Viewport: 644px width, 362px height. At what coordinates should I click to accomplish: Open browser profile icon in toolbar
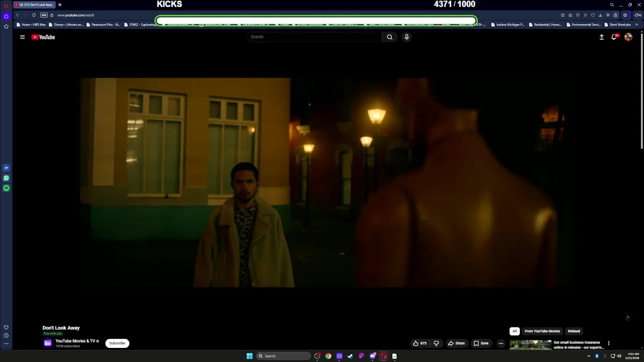point(615,15)
